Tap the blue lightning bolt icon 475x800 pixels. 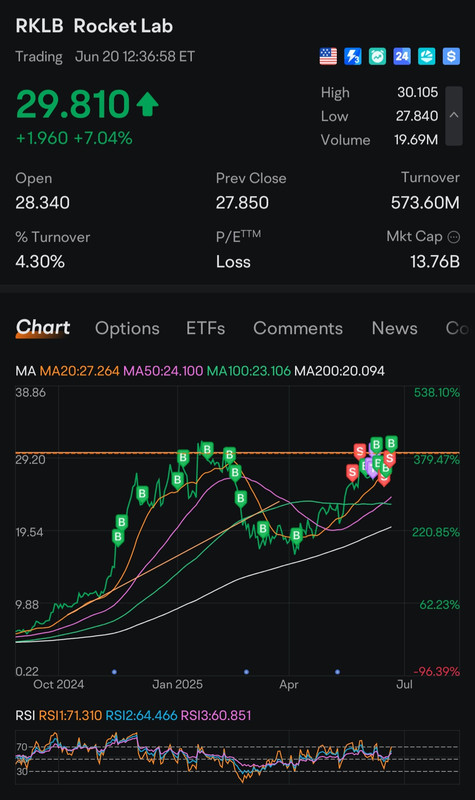pyautogui.click(x=353, y=56)
